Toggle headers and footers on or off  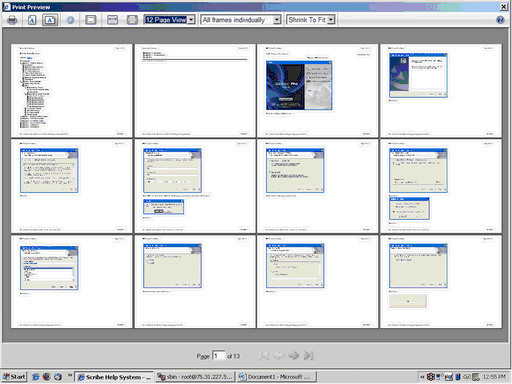(91, 20)
